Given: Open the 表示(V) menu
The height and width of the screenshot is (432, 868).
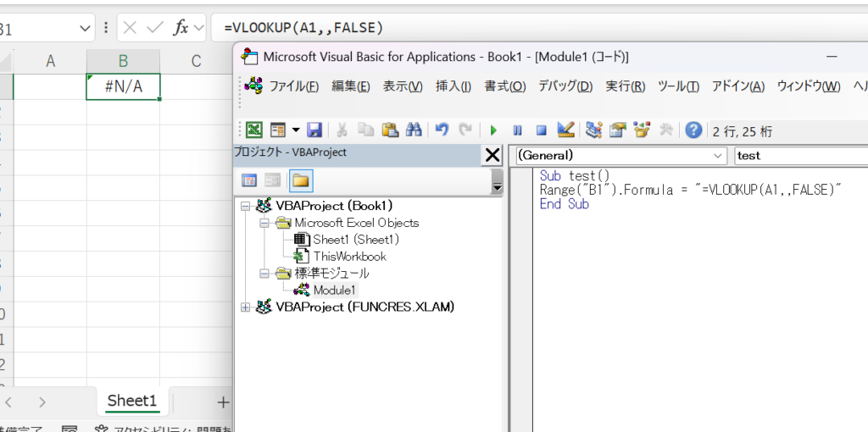Looking at the screenshot, I should [403, 86].
